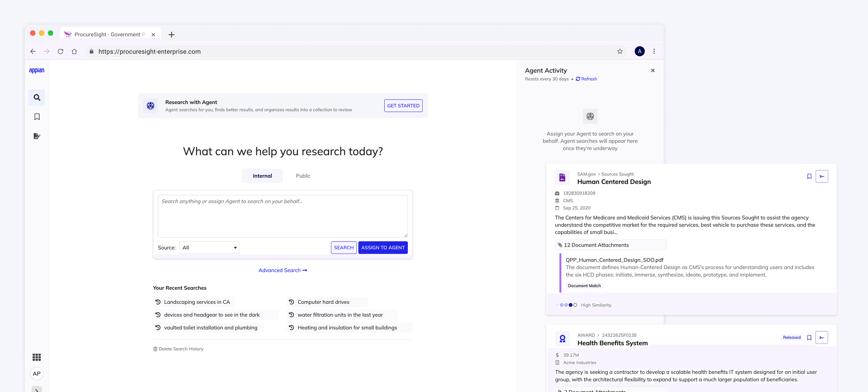Click the similarity icon on Human Centered Design
The image size is (868, 392).
coord(821,176)
